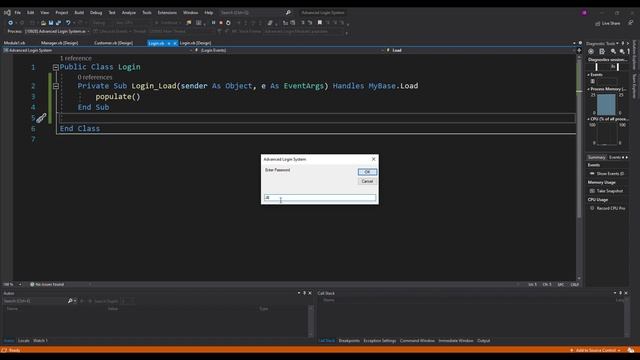Switch to the Breakpoints tab
The width and height of the screenshot is (640, 360).
(349, 340)
